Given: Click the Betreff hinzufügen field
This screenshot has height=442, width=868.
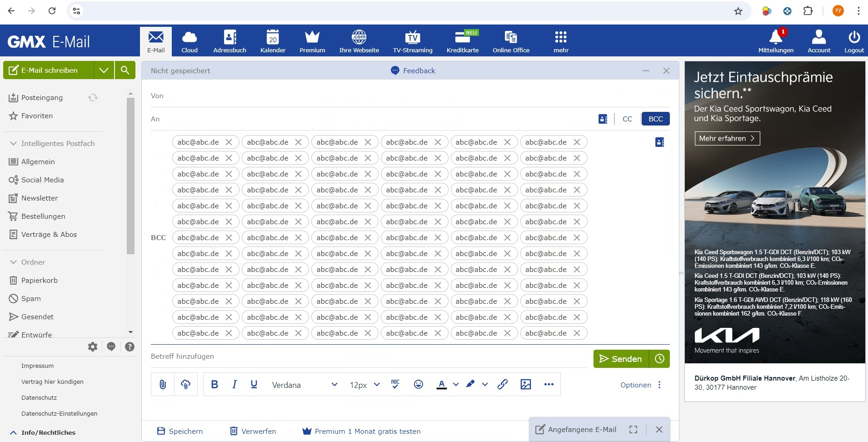Looking at the screenshot, I should coord(369,356).
